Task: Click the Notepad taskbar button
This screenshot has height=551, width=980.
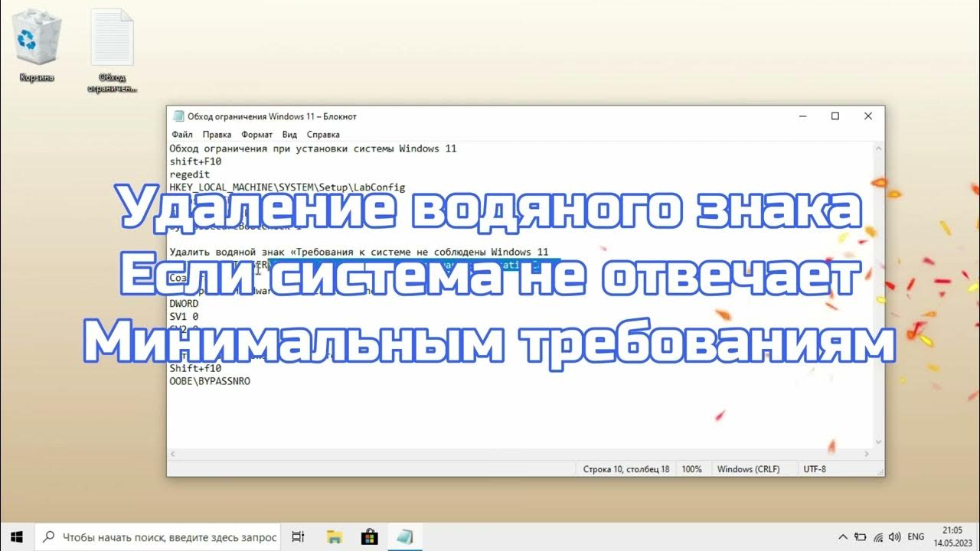Action: [405, 536]
